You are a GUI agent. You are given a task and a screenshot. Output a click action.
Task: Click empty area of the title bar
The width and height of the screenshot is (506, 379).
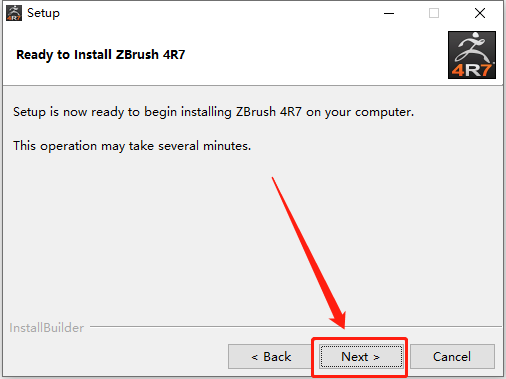217,13
